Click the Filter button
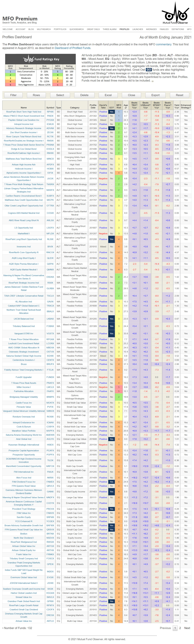 click(x=14, y=95)
